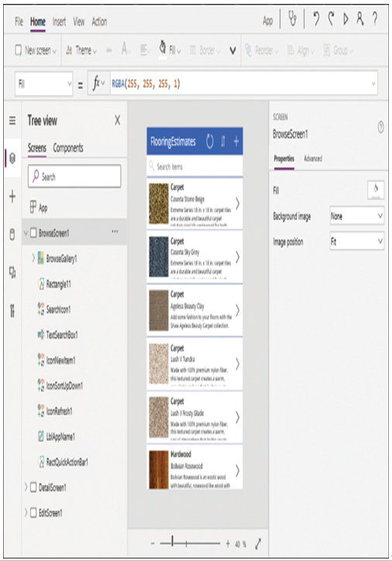Image resolution: width=392 pixels, height=561 pixels.
Task: Open the Insert menu
Action: pos(59,22)
